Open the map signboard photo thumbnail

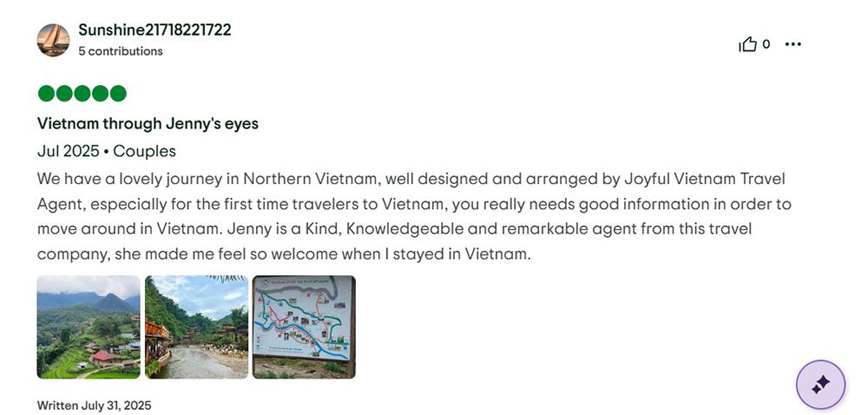[x=304, y=326]
